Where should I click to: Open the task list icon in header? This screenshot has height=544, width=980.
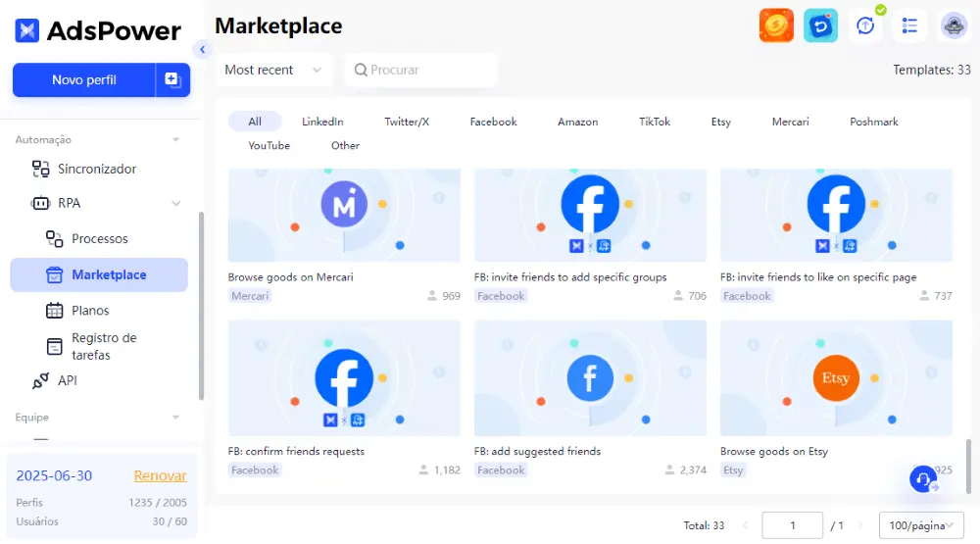(909, 25)
